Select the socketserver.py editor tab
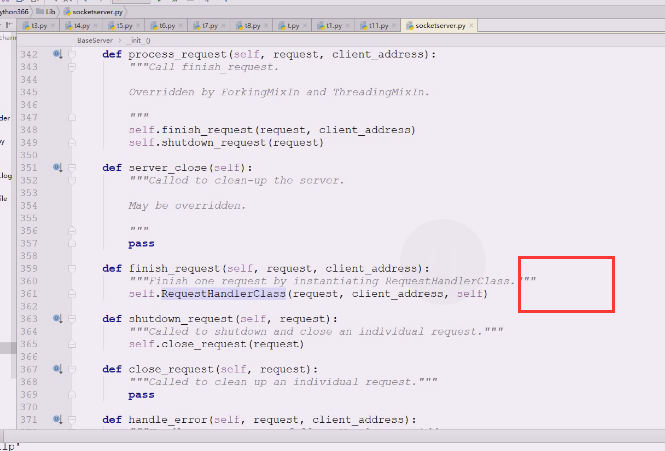The height and width of the screenshot is (451, 665). [440, 26]
